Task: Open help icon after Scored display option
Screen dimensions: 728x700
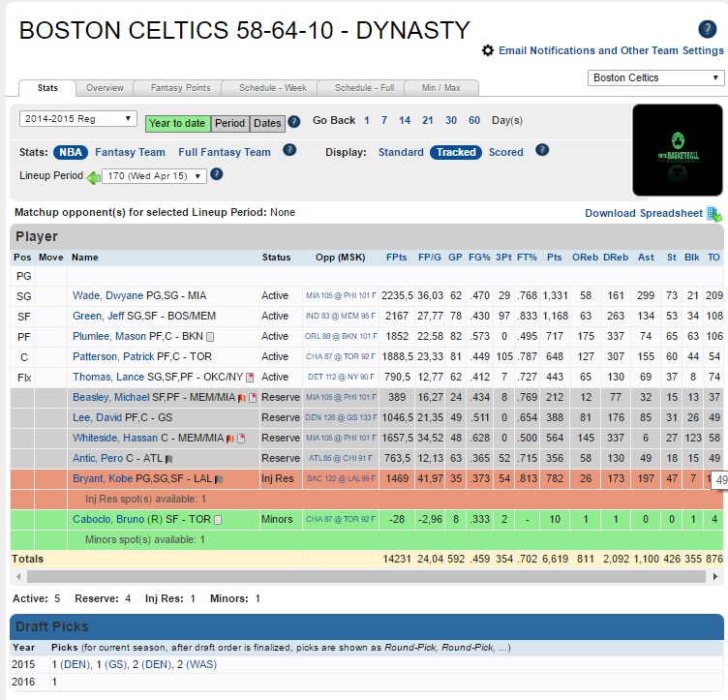Action: 542,150
